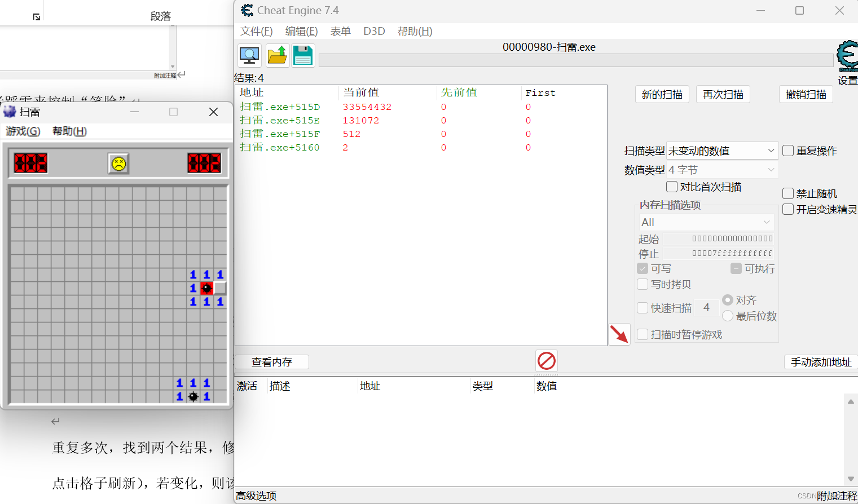Click 手动添加地址 button
Image resolution: width=858 pixels, height=504 pixels.
point(821,362)
